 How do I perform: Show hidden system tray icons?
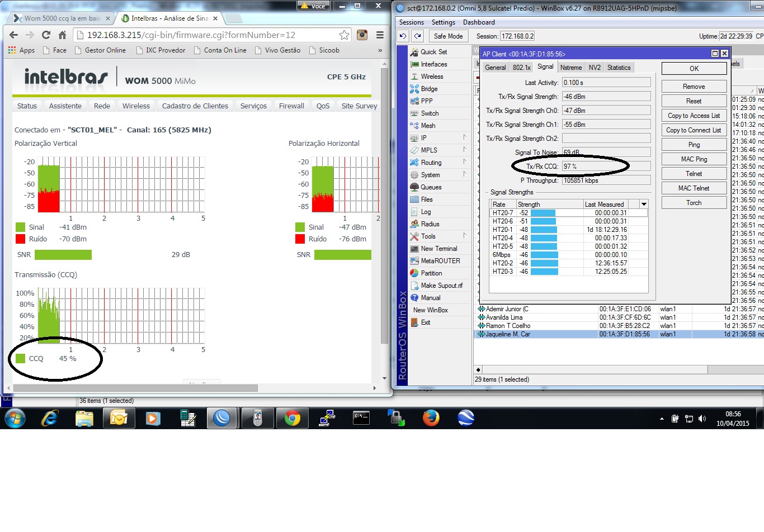[x=662, y=419]
